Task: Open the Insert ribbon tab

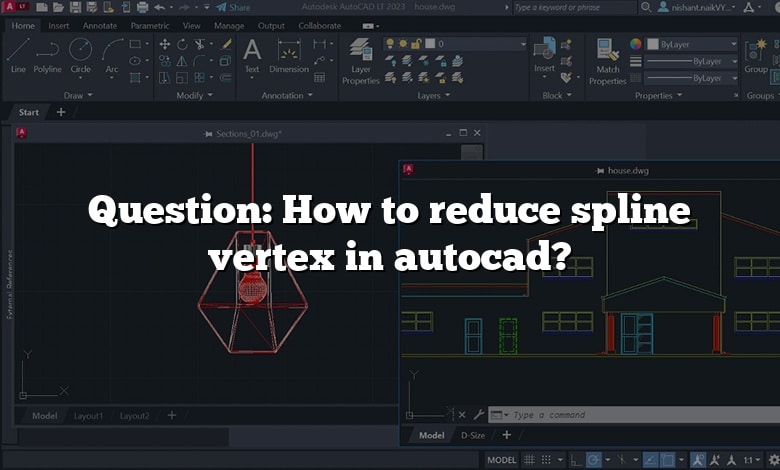Action: [59, 25]
